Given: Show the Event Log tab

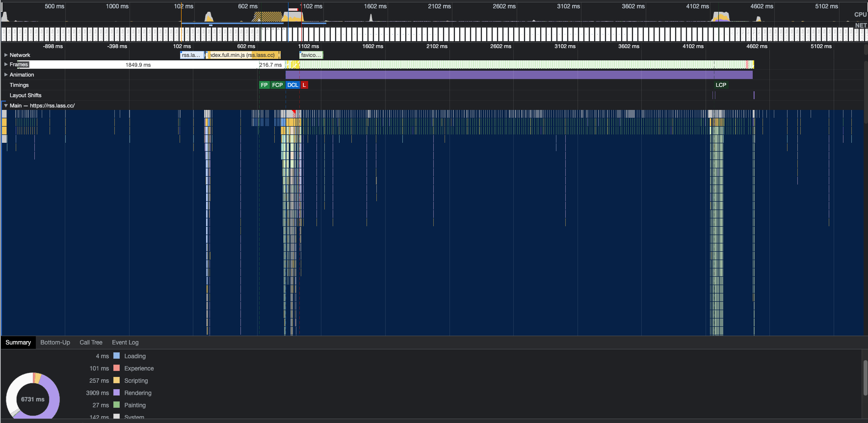Looking at the screenshot, I should tap(125, 343).
